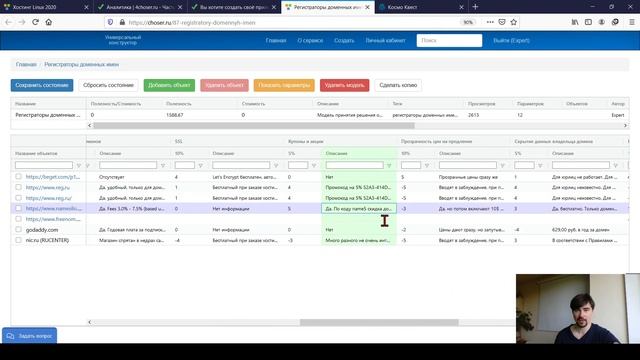Open page actions three-dot menu
Viewport: 640px width, 360px height.
pos(490,22)
